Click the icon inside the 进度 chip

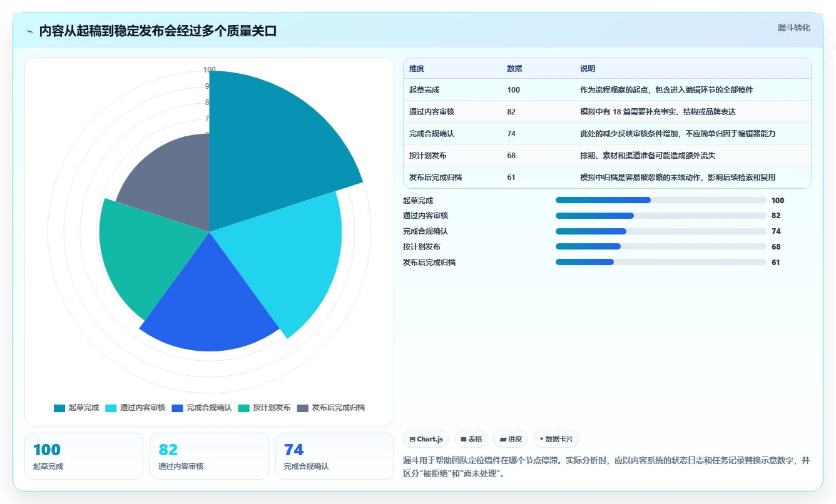(x=503, y=440)
